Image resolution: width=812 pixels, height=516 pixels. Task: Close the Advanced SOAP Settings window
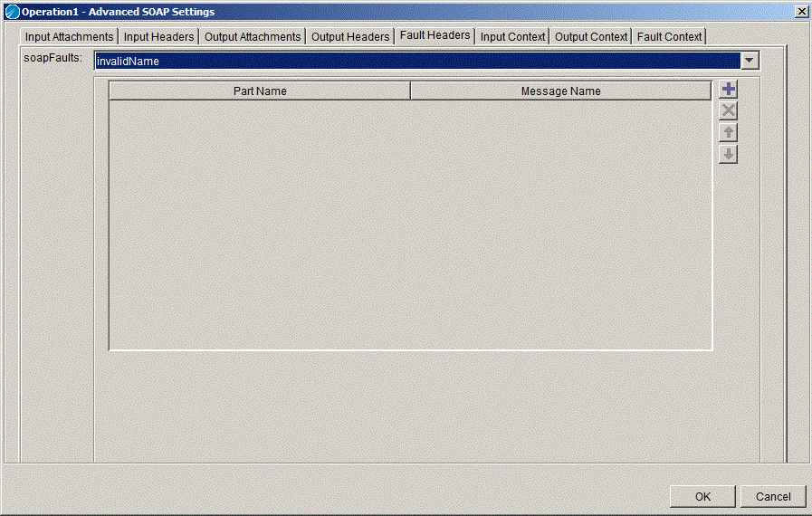[x=801, y=12]
